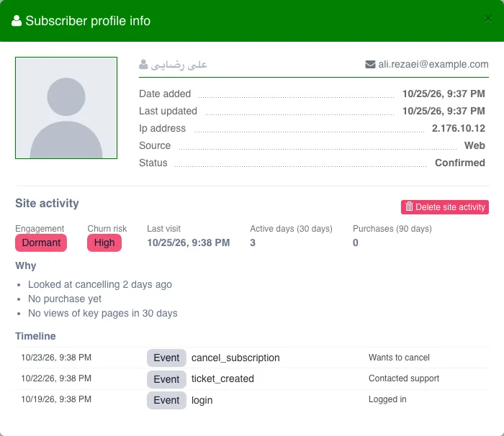This screenshot has width=504, height=436.
Task: Click the Churn risk label
Action: click(x=107, y=229)
